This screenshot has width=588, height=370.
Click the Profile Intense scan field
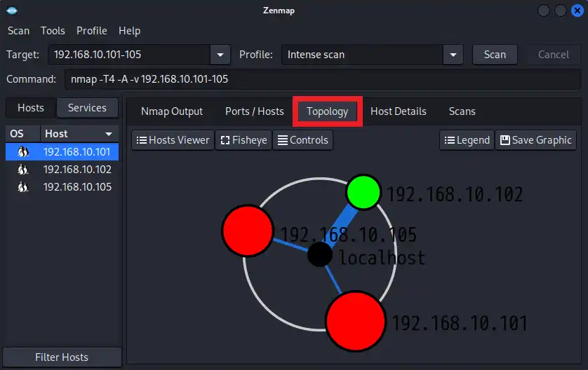coord(362,55)
